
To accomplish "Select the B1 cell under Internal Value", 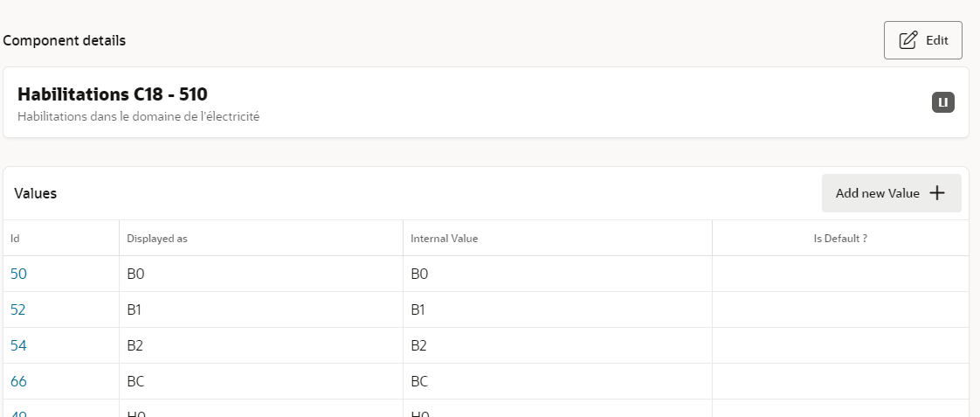I will [x=419, y=309].
